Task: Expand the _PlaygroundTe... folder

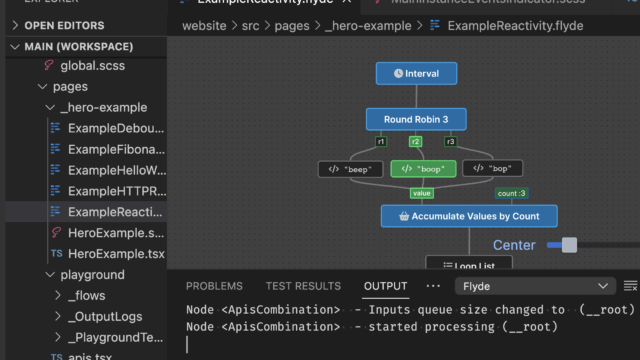Action: [x=58, y=337]
